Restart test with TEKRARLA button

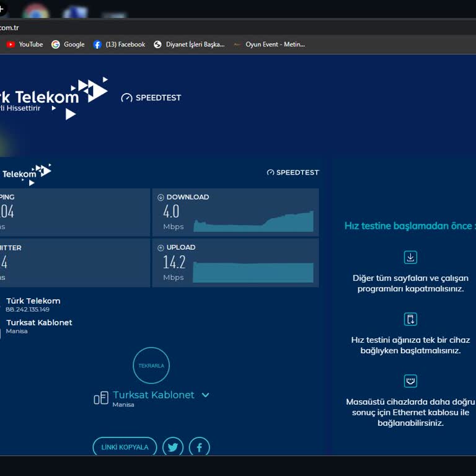[151, 366]
